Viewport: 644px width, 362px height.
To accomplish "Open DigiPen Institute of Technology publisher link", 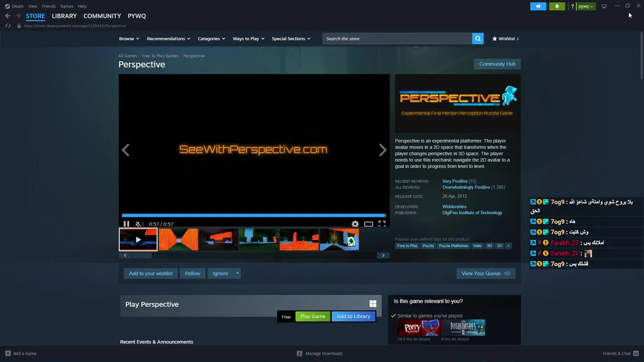I will coord(472,213).
